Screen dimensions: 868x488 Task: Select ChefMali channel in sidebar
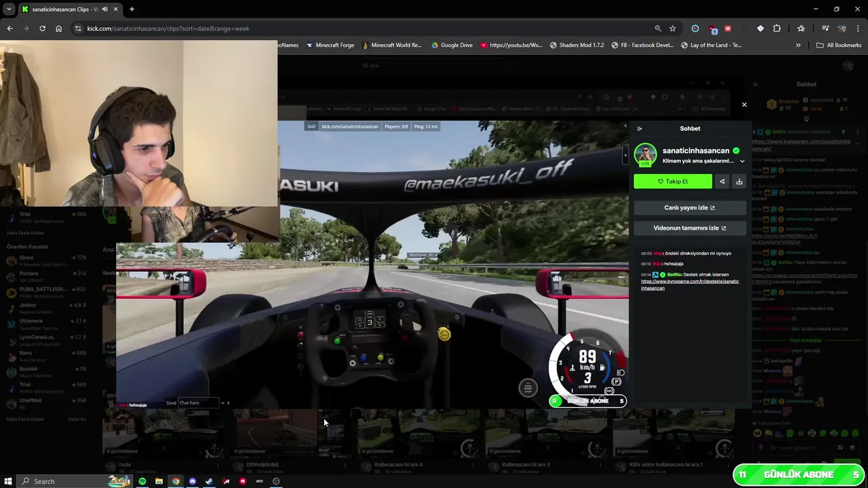pyautogui.click(x=46, y=403)
